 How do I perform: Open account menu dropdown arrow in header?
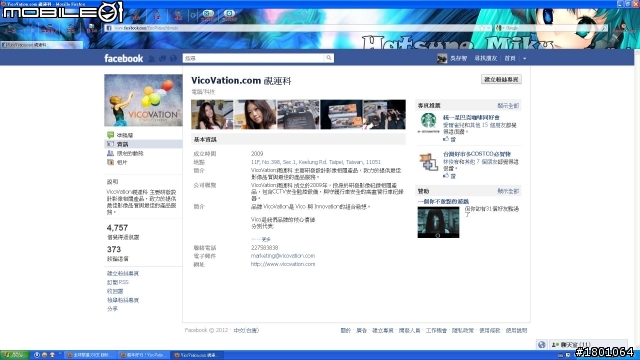click(x=524, y=58)
